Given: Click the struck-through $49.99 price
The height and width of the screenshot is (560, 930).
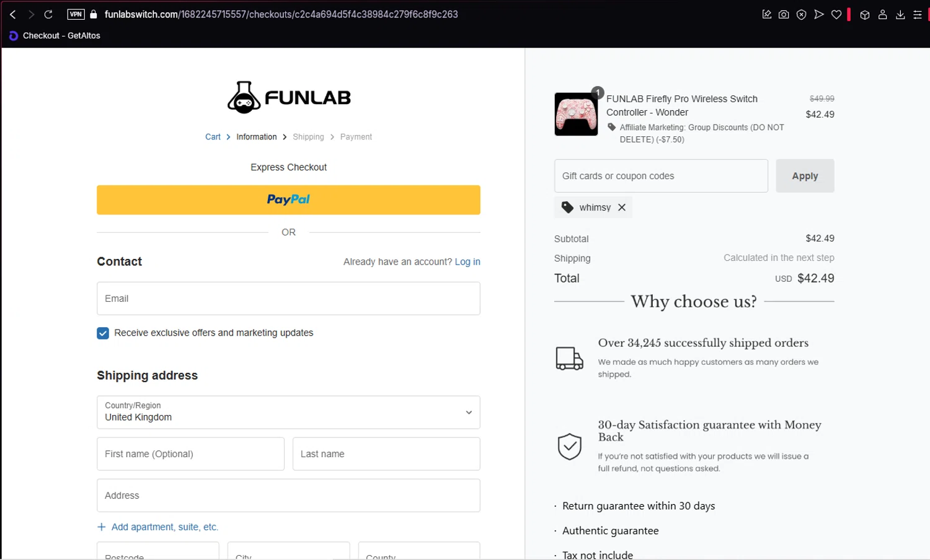Looking at the screenshot, I should tap(821, 98).
